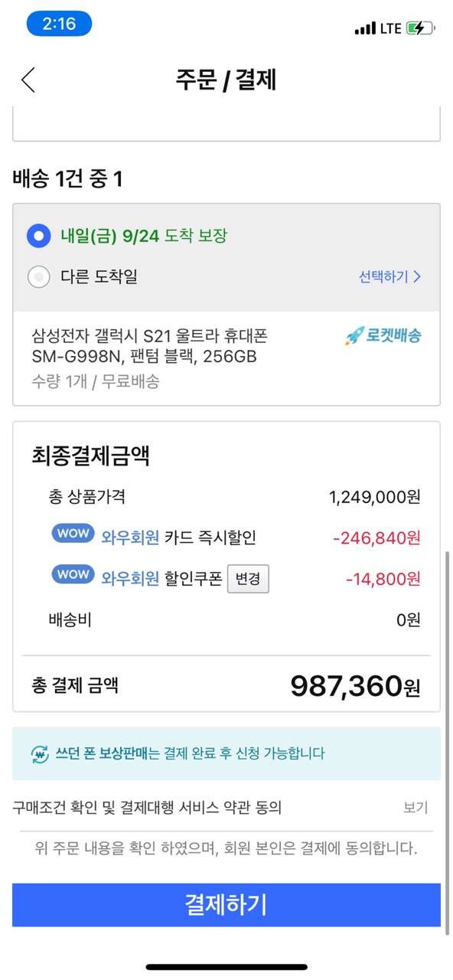The image size is (453, 980).
Task: Change the discount coupon with 변경 button
Action: (248, 579)
